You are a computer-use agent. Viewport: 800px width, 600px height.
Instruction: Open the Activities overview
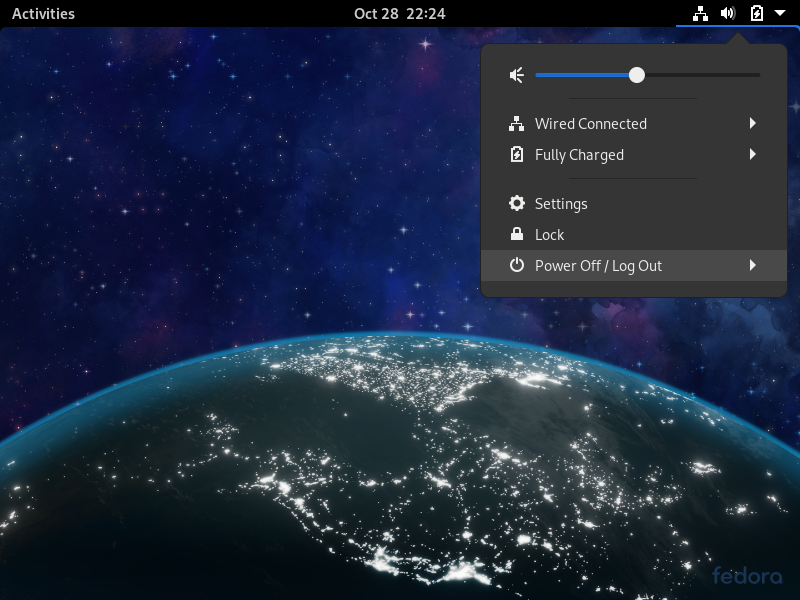pos(43,13)
